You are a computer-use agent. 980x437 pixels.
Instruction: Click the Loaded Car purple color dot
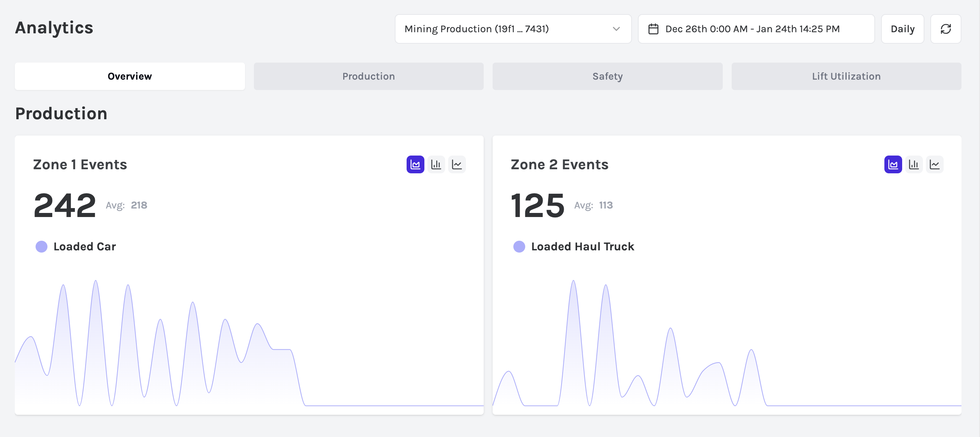pos(42,247)
